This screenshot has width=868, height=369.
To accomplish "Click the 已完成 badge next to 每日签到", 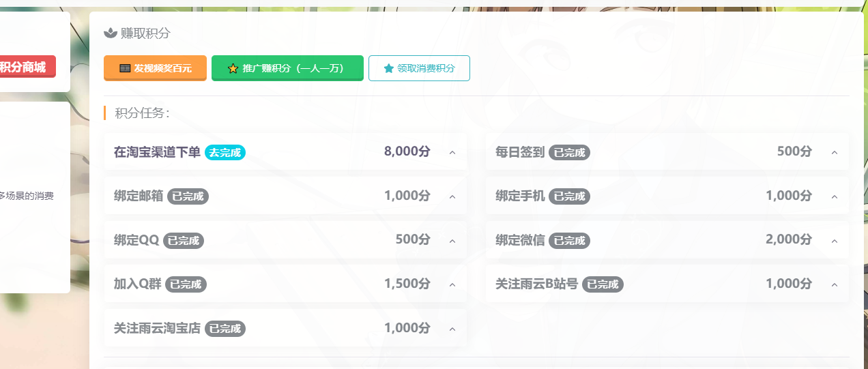I will [x=569, y=152].
